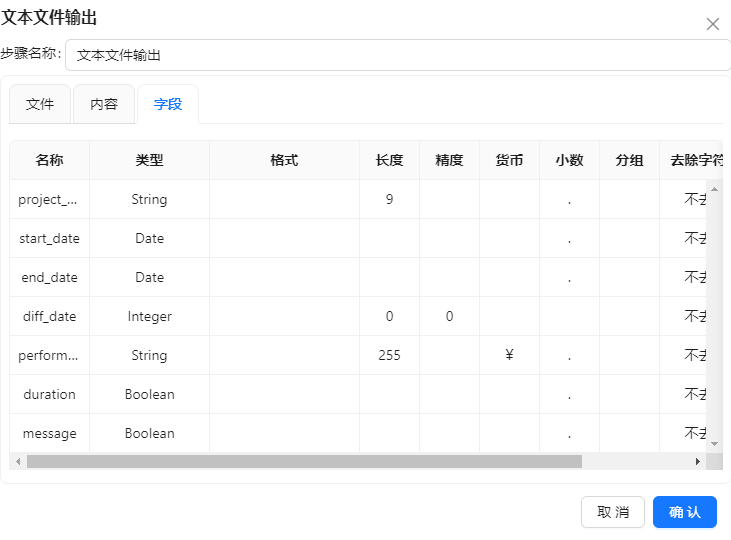The image size is (731, 540).
Task: Click the horizontal scrollbar left arrow
Action: pos(17,462)
